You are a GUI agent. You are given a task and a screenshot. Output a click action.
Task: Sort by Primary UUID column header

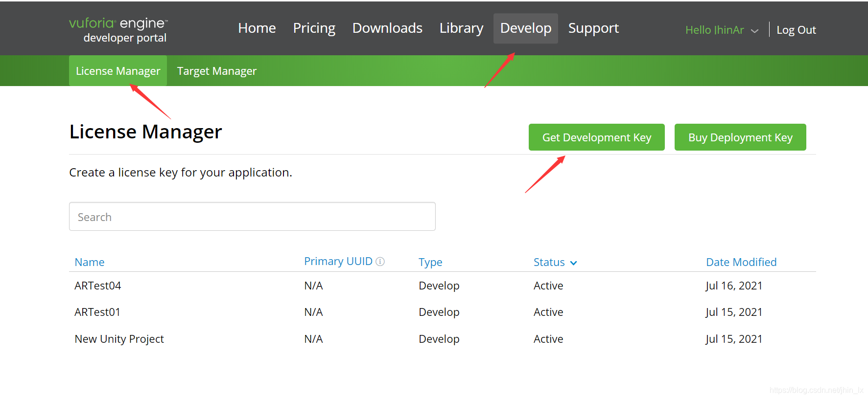[338, 262]
